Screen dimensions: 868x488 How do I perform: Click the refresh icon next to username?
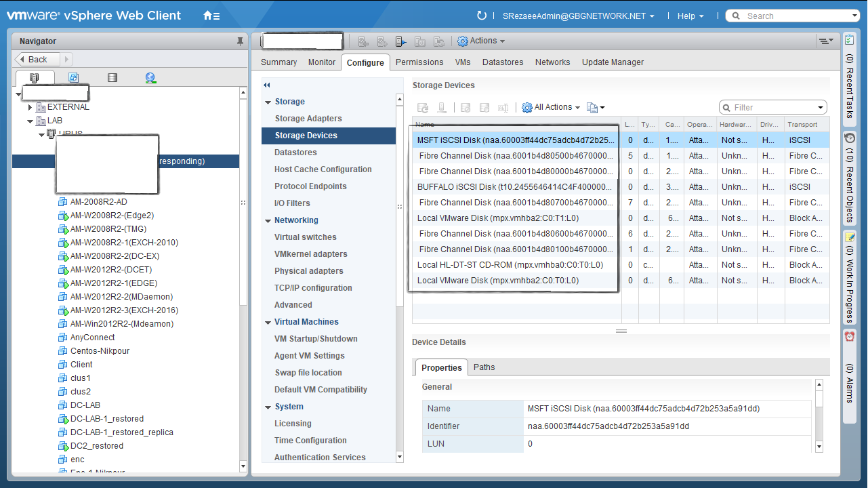482,16
